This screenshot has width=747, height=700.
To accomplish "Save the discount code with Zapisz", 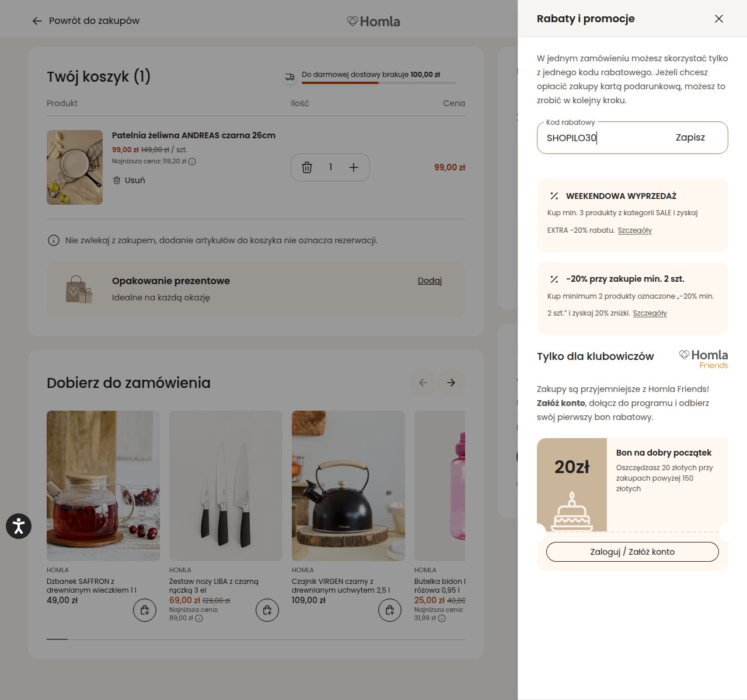I will tap(690, 138).
